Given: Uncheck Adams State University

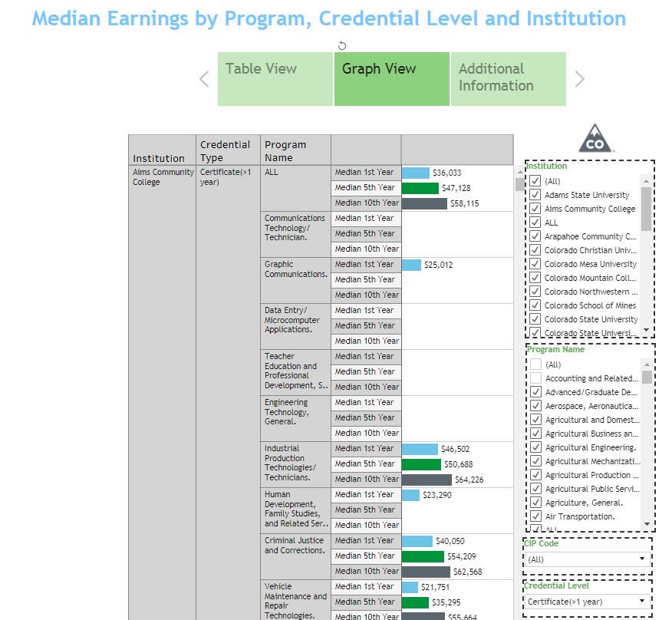Looking at the screenshot, I should 535,195.
